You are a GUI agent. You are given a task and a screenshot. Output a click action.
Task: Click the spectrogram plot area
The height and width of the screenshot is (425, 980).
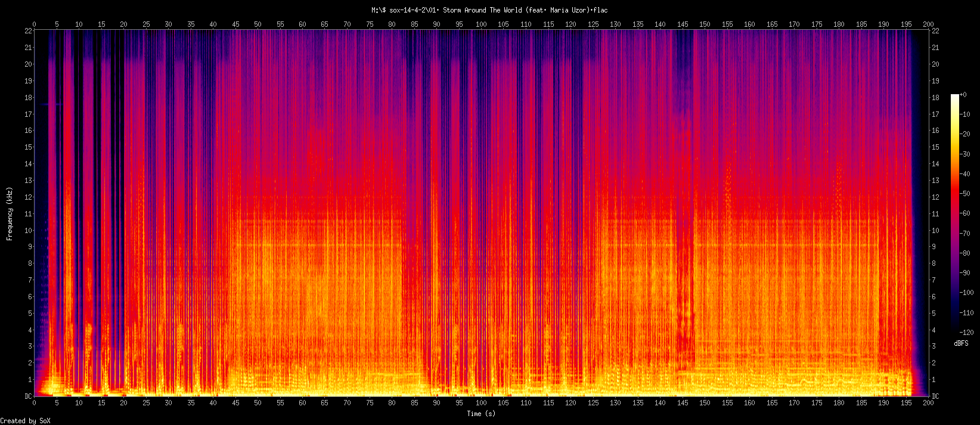tap(481, 213)
